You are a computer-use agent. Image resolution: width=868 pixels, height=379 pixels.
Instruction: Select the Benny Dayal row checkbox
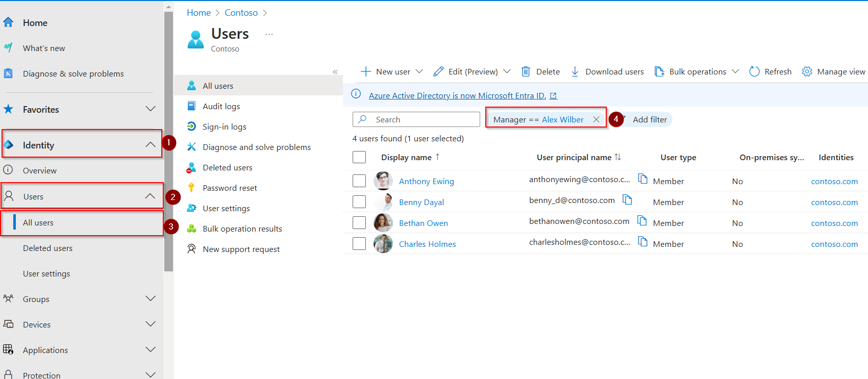click(359, 202)
